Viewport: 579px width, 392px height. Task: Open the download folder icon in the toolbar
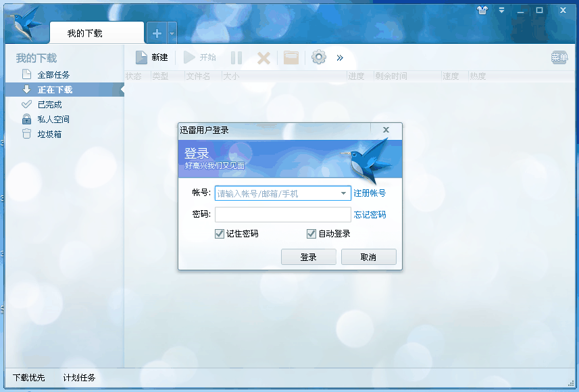point(291,57)
